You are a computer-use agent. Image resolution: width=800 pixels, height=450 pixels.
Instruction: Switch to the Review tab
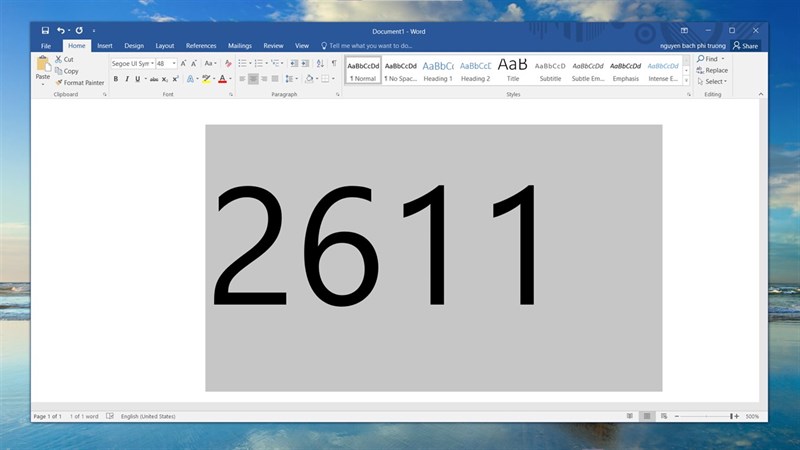273,46
